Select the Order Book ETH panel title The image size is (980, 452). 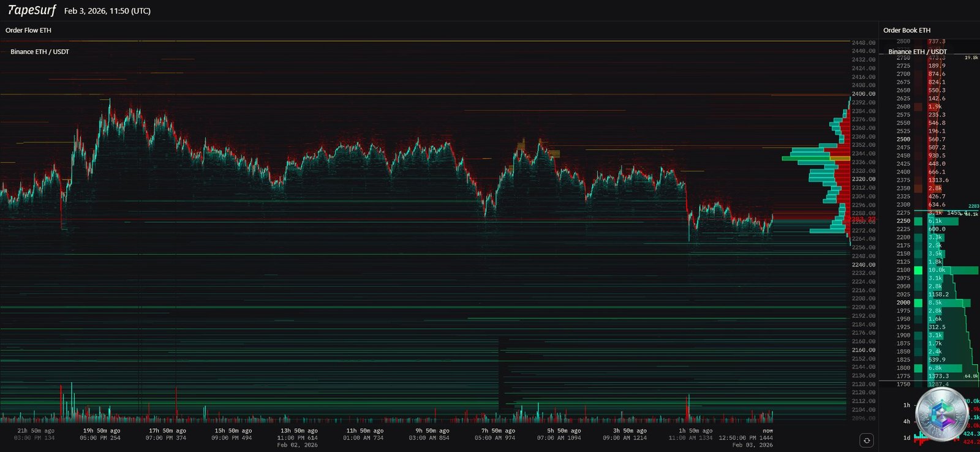[907, 30]
